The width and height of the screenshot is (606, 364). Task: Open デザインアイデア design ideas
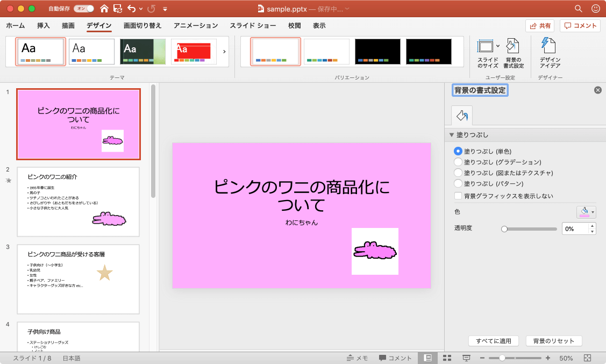click(550, 47)
